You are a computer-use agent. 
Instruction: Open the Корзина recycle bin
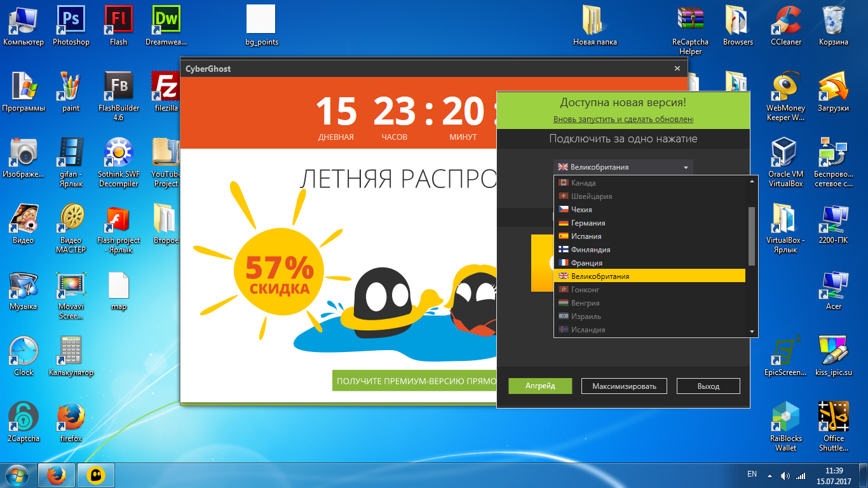pyautogui.click(x=834, y=25)
